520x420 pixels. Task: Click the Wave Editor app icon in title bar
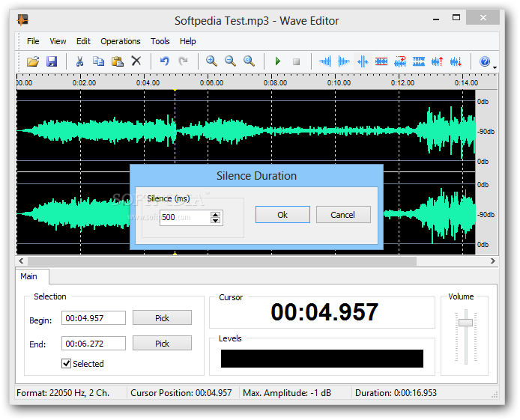[22, 20]
